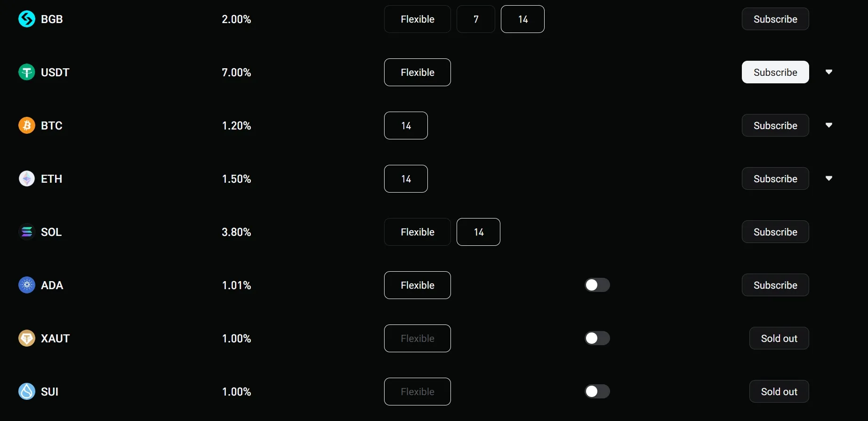Select the Flexible term for BGB
This screenshot has height=421, width=868.
click(x=418, y=19)
